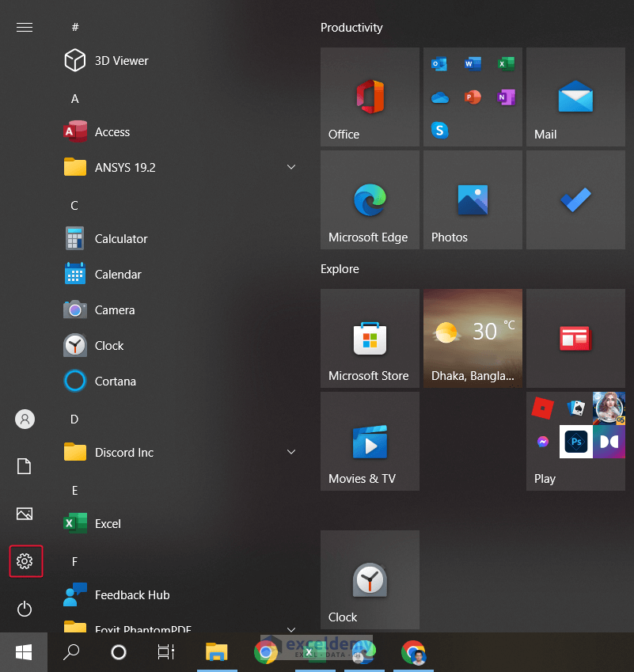Open the Dhaka weather tile
The height and width of the screenshot is (672, 634).
point(473,338)
